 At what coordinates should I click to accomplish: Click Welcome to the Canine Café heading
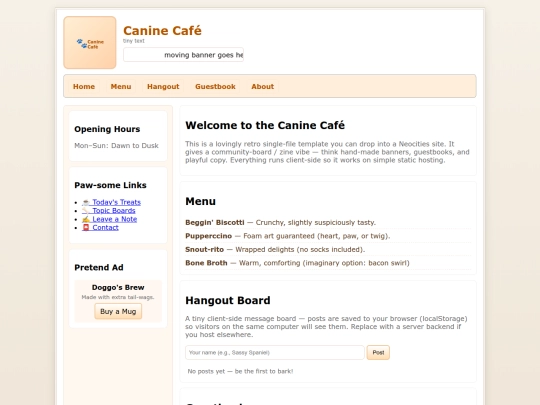click(265, 125)
